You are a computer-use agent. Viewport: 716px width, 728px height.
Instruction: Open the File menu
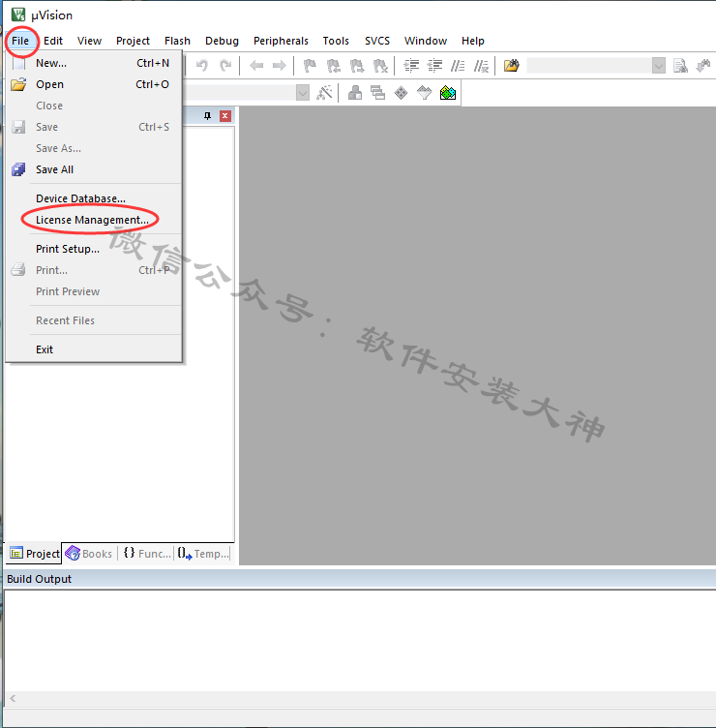point(20,41)
